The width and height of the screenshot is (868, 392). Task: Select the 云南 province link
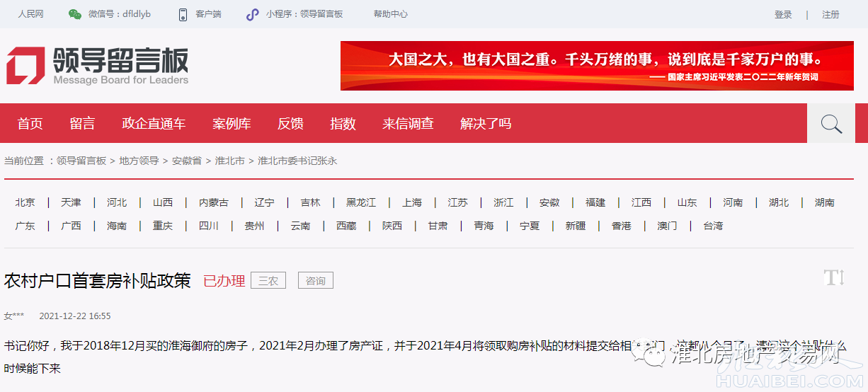[300, 226]
